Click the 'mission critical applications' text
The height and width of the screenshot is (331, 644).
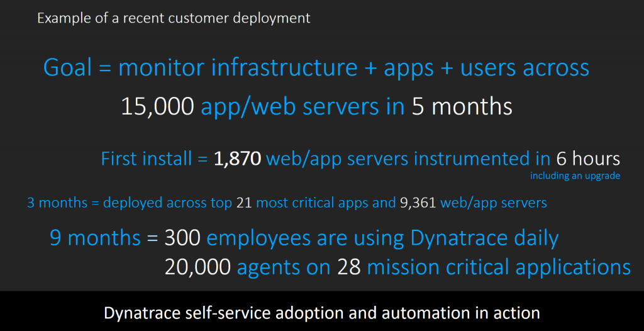tap(499, 267)
